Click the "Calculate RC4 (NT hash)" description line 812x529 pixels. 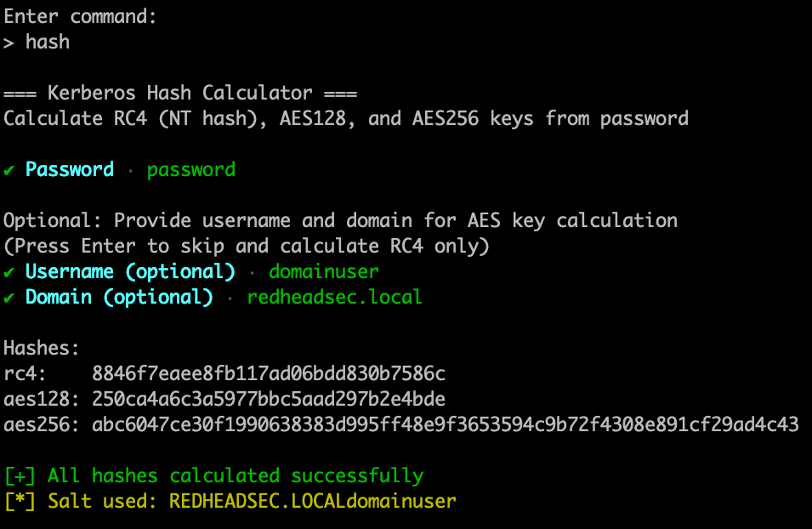(x=346, y=118)
